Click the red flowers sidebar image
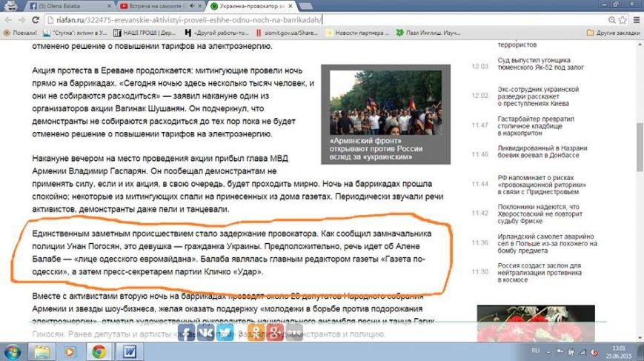The height and width of the screenshot is (361, 644). (536, 323)
